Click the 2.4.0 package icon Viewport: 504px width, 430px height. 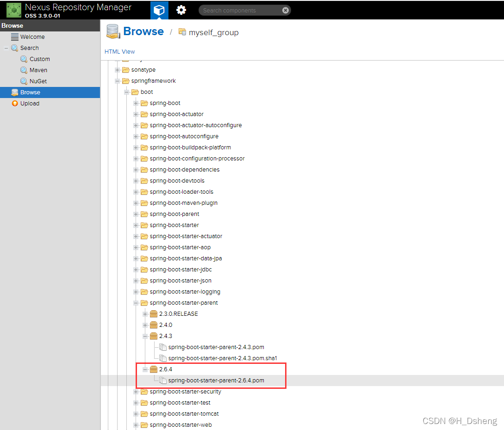[x=154, y=325]
